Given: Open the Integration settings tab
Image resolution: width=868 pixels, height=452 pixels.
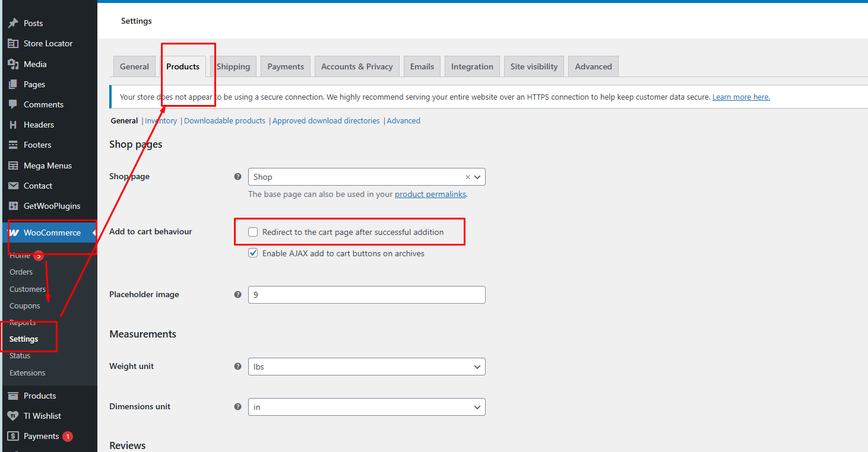Looking at the screenshot, I should click(x=472, y=66).
